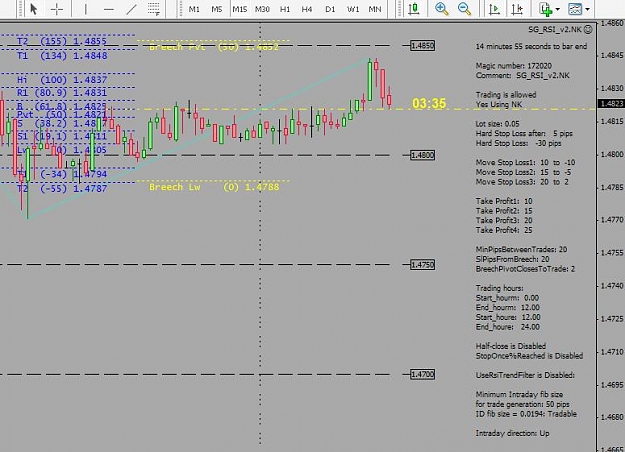Click the bar end countdown text
Screen dimensions: 625x452
tap(531, 47)
